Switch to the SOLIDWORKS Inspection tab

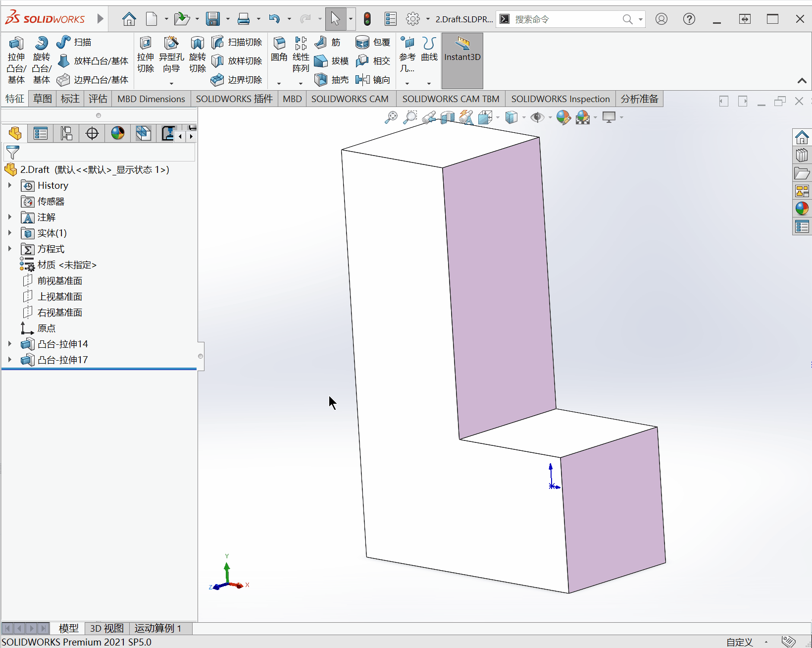560,99
